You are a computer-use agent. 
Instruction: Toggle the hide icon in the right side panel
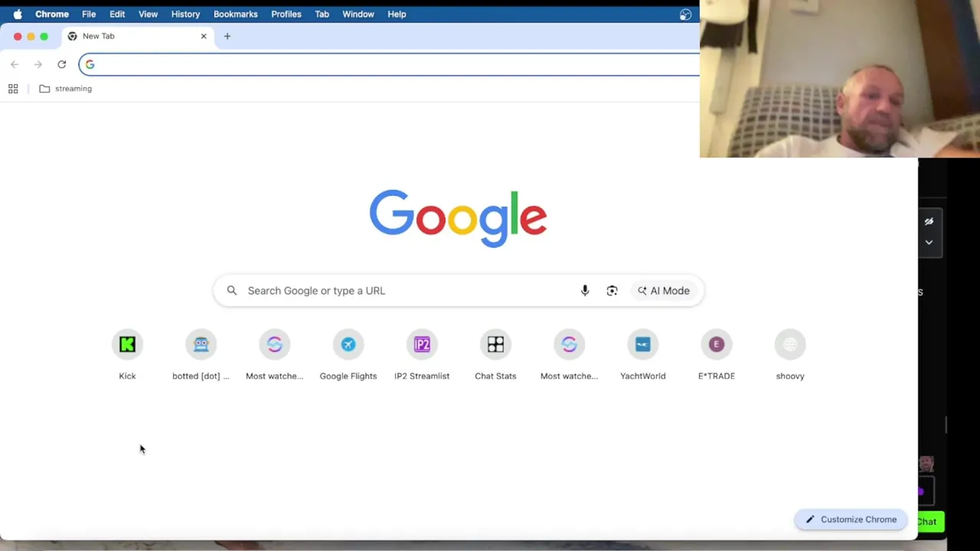pos(929,221)
